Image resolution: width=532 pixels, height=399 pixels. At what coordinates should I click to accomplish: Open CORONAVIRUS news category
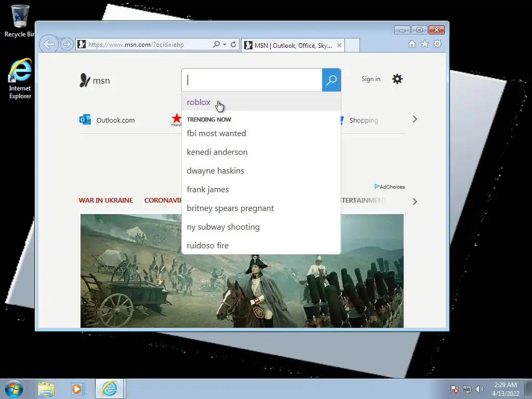tap(163, 200)
